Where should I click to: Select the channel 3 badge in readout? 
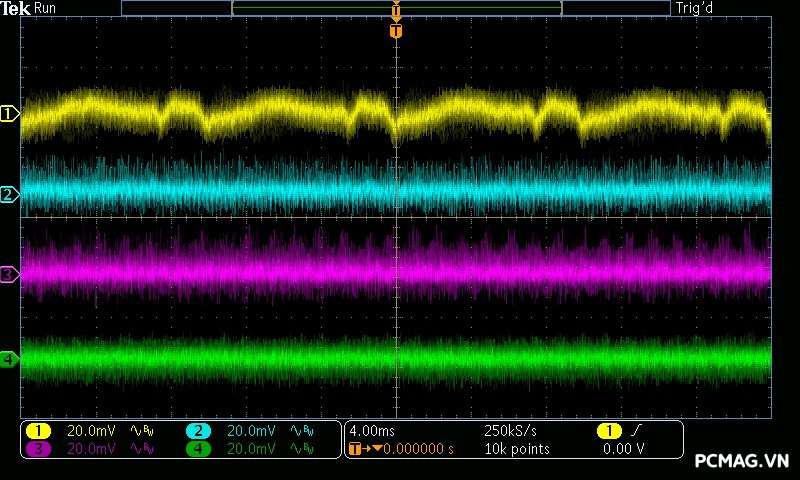coord(38,449)
